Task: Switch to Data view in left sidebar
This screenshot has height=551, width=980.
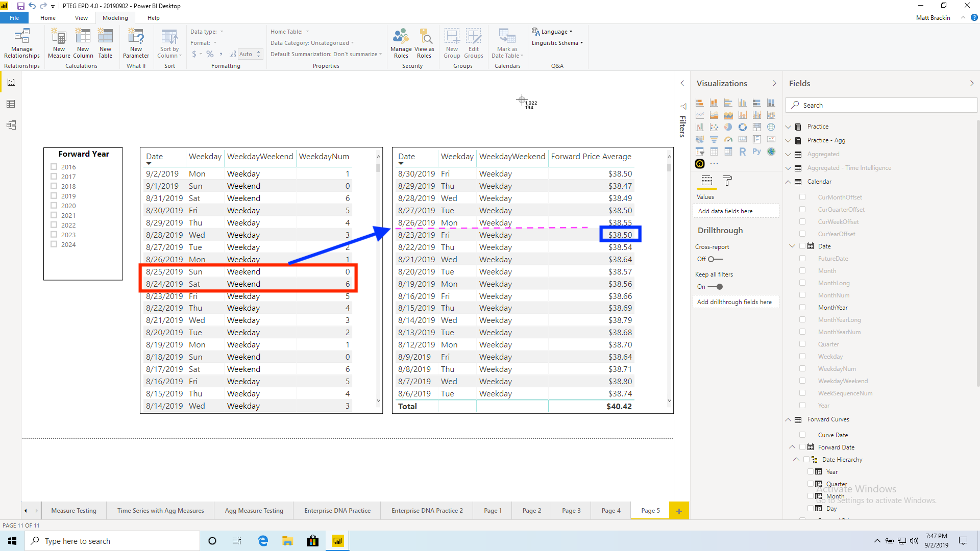Action: point(11,104)
